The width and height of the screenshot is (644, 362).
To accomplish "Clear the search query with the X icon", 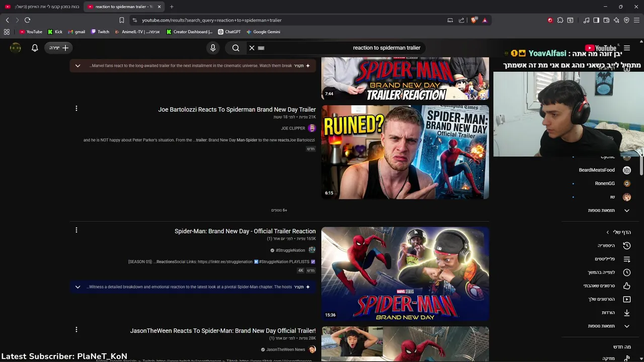I will 252,48.
